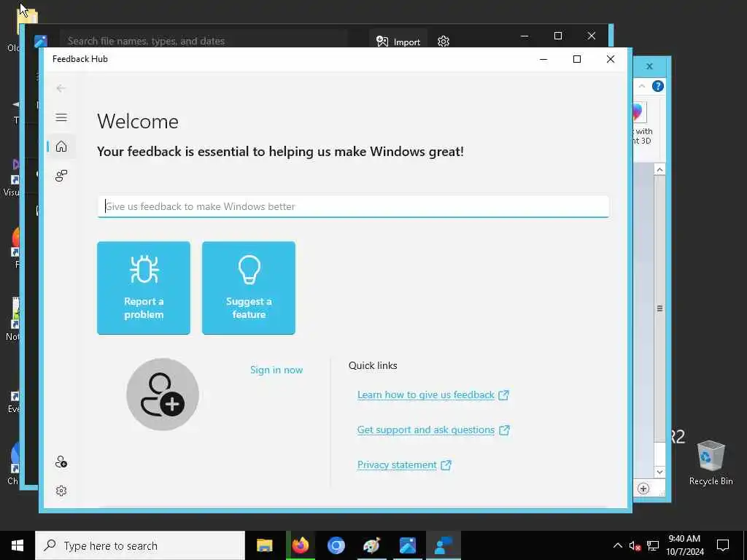The height and width of the screenshot is (560, 747).
Task: Click the back arrow in Feedback Hub
Action: (x=61, y=88)
